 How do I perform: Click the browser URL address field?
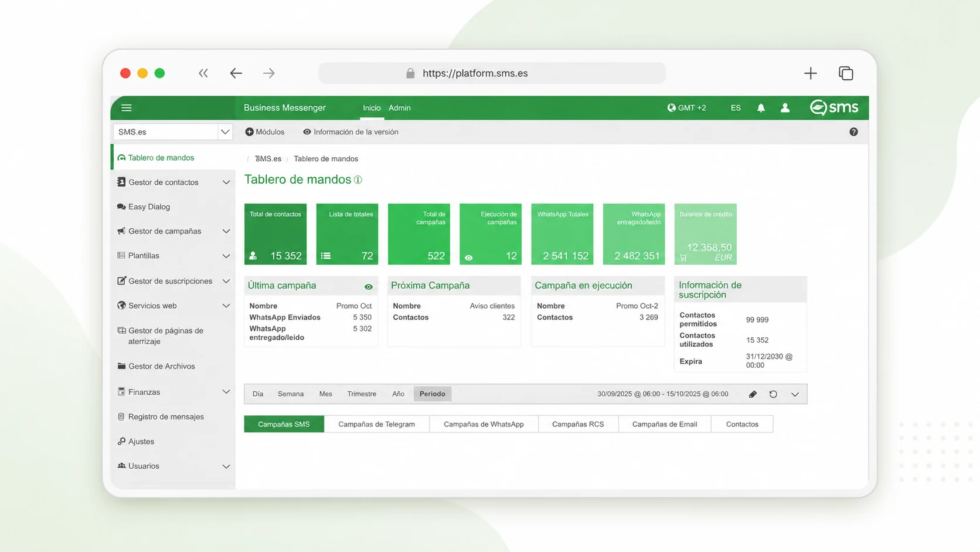tap(492, 73)
